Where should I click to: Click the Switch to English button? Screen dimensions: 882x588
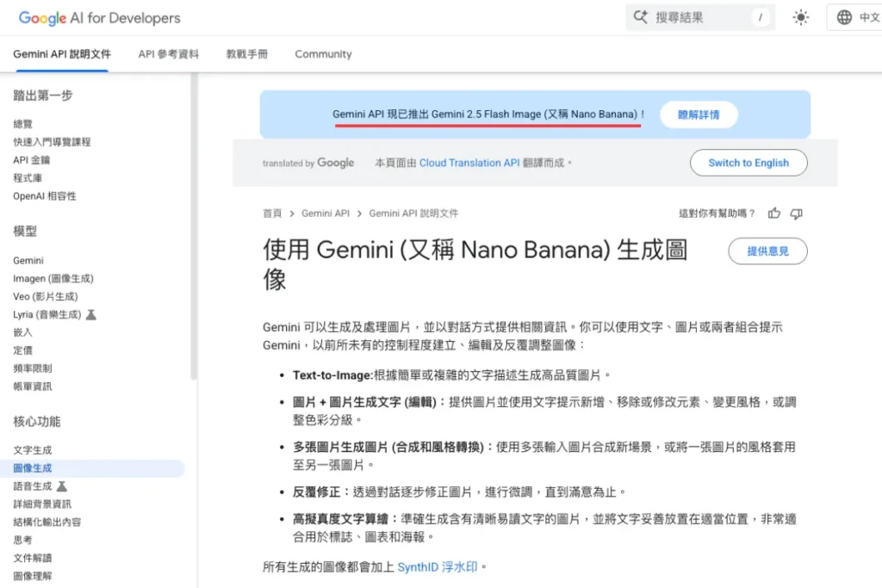tap(748, 163)
